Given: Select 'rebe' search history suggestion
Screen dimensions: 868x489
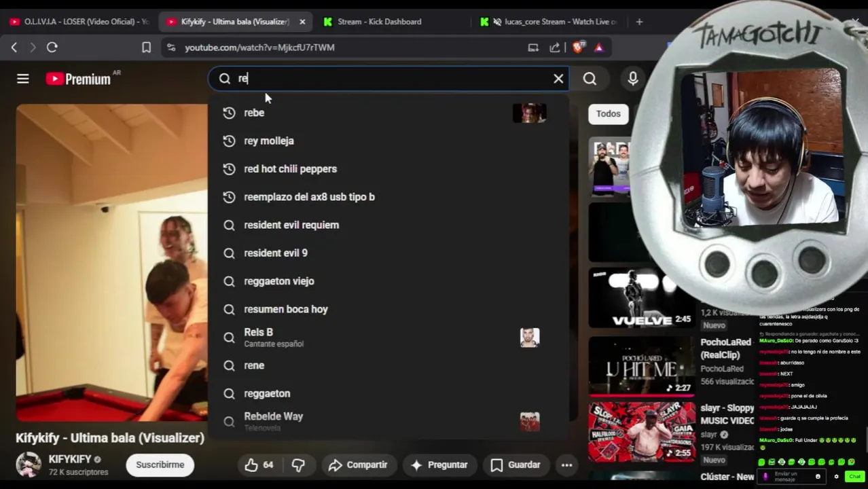Looking at the screenshot, I should point(388,113).
